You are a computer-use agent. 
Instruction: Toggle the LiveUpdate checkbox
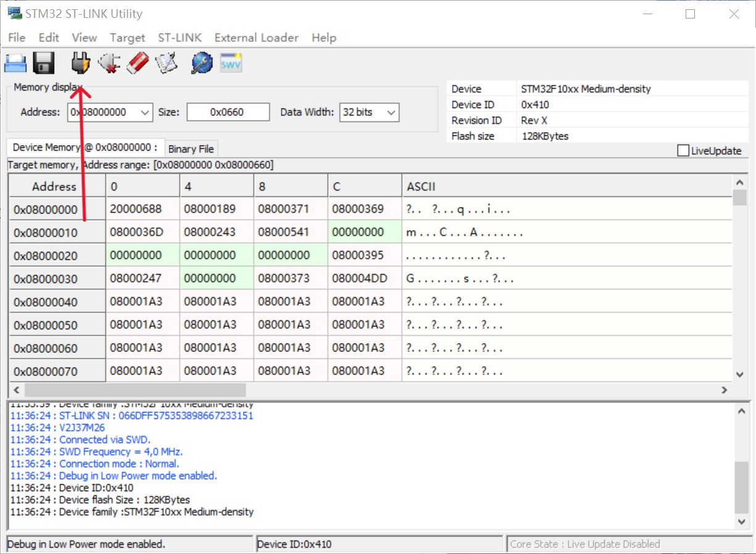tap(683, 151)
